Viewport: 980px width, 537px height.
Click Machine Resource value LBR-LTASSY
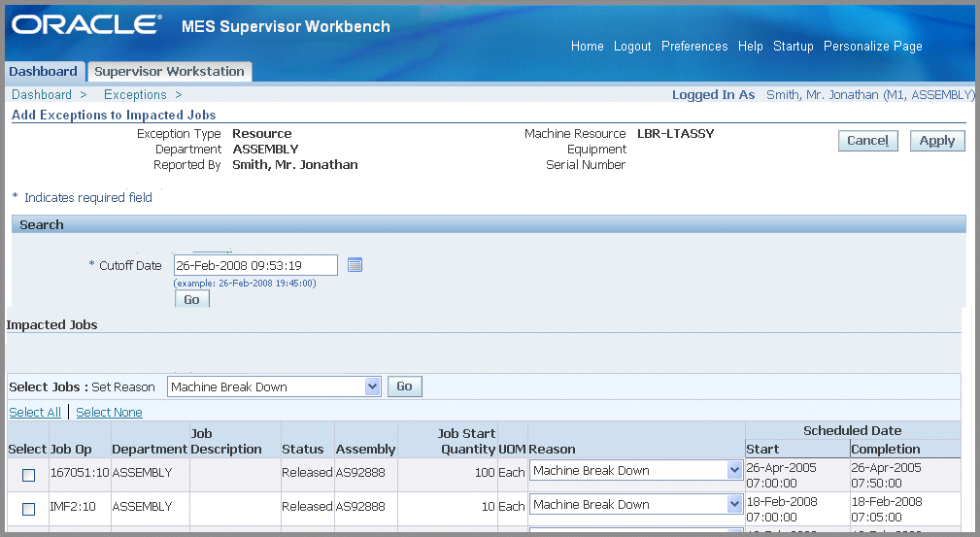(x=676, y=134)
